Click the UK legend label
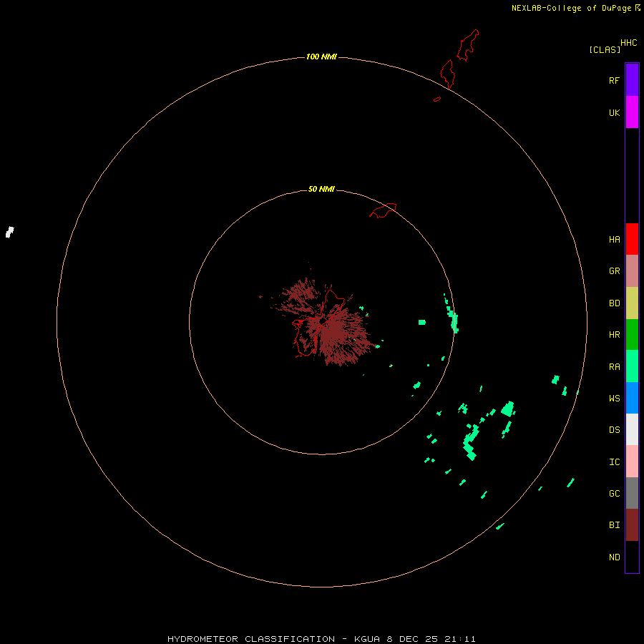The image size is (644, 644). coord(614,112)
